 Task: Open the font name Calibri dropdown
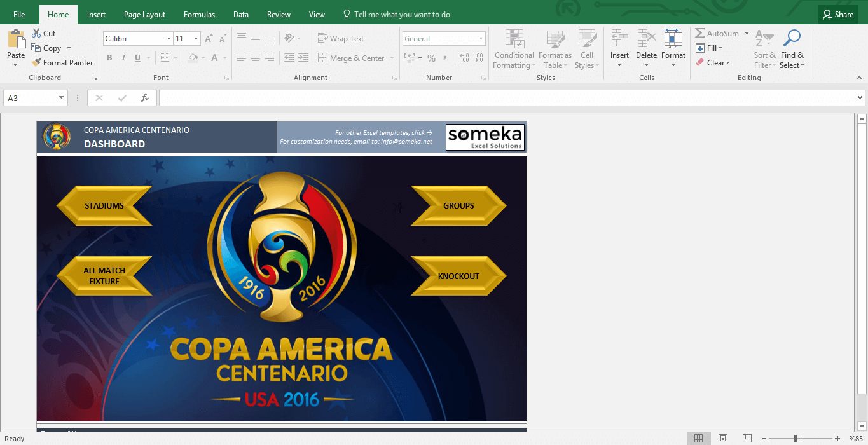(169, 39)
